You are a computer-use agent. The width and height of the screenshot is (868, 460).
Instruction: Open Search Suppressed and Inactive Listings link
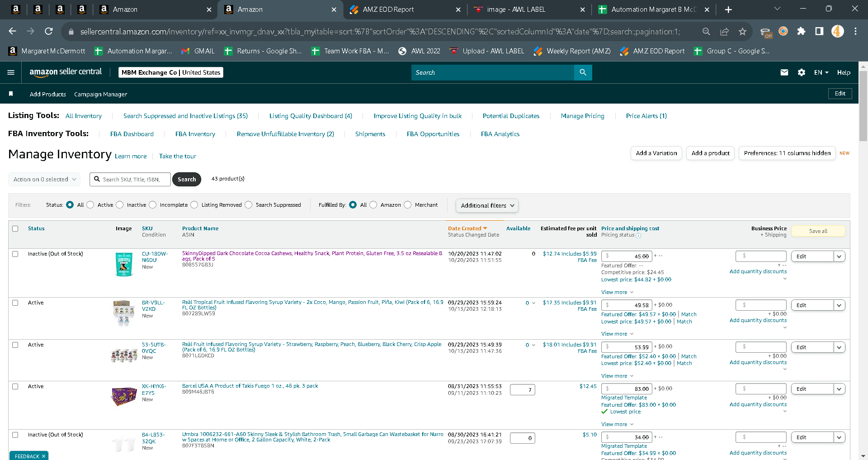tap(185, 116)
